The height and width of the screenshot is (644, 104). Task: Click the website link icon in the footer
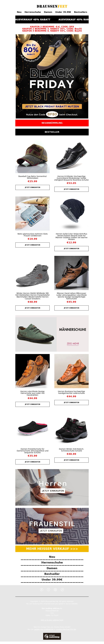(x=62, y=590)
